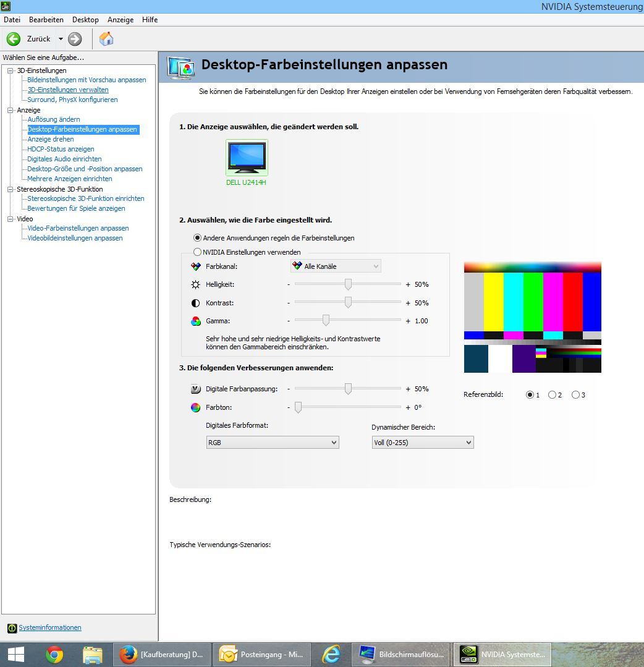Open 'Video-Farbeinstellungen anpassen' in the tree
Image resolution: width=644 pixels, height=667 pixels.
(78, 229)
